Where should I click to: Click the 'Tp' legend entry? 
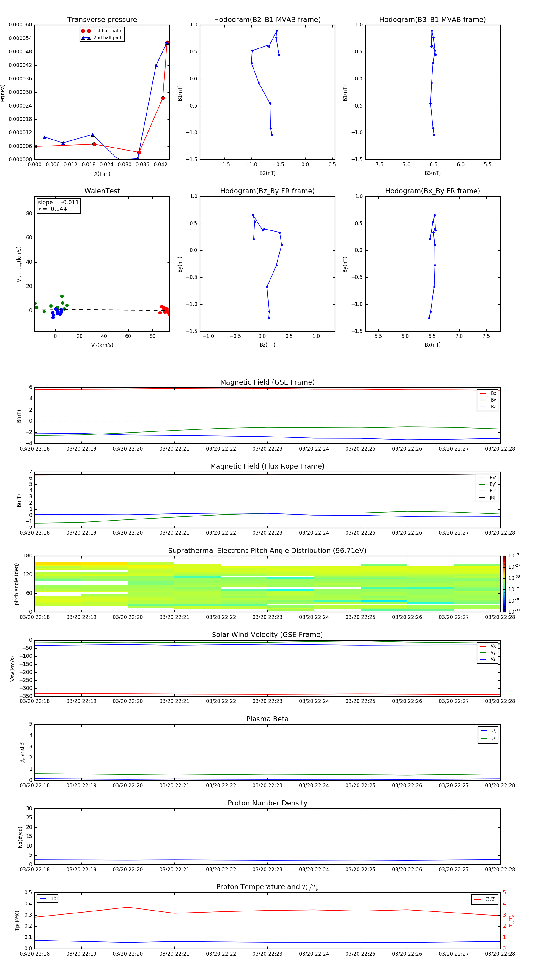(48, 899)
